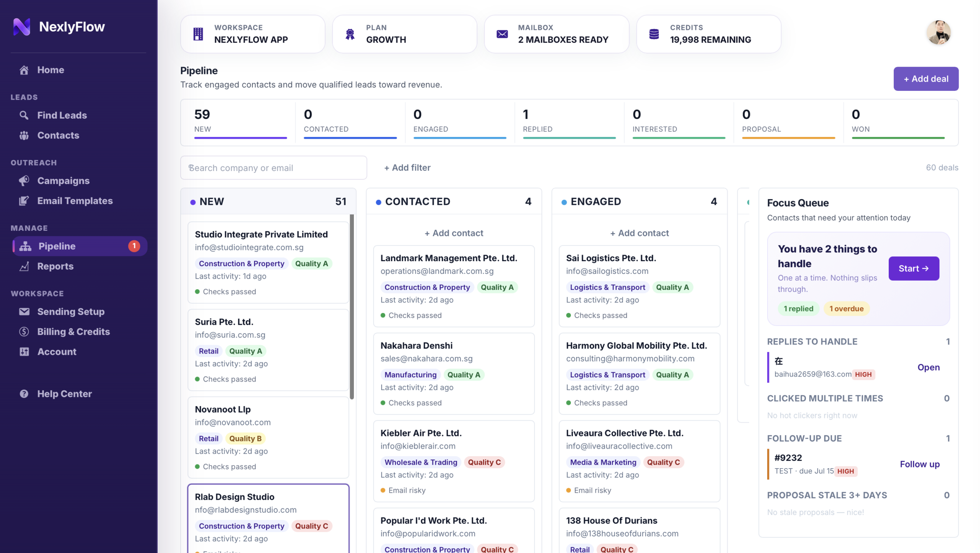Go to Home via the house icon
The image size is (980, 553).
pyautogui.click(x=24, y=70)
